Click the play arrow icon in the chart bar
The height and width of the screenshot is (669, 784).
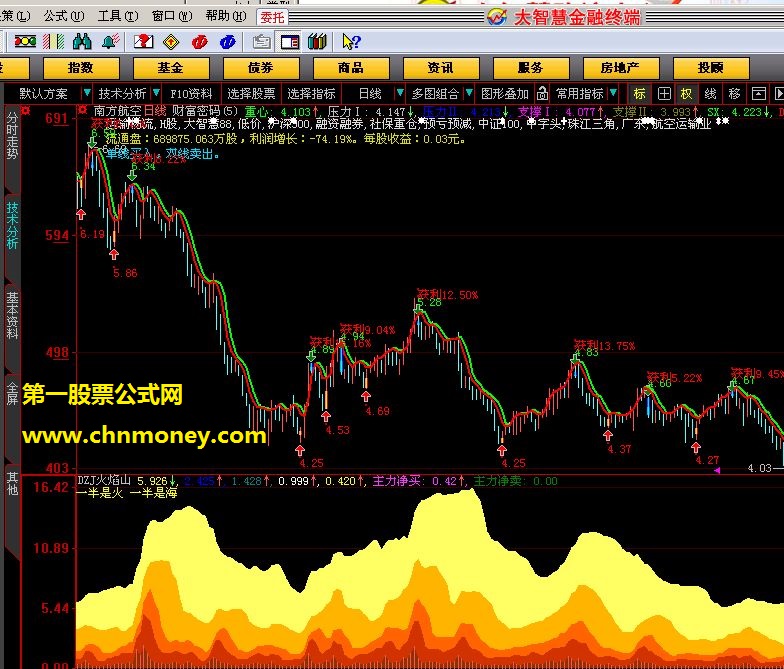778,94
